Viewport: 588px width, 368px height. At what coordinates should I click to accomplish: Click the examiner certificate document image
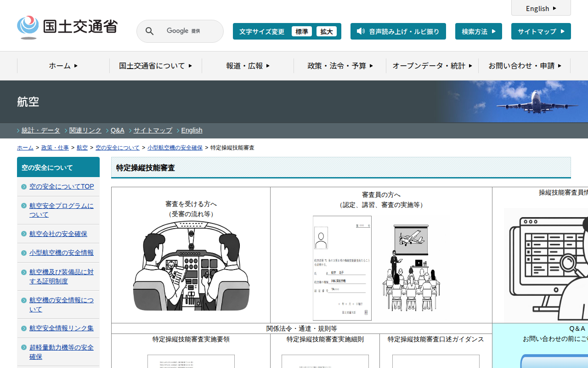(342, 268)
